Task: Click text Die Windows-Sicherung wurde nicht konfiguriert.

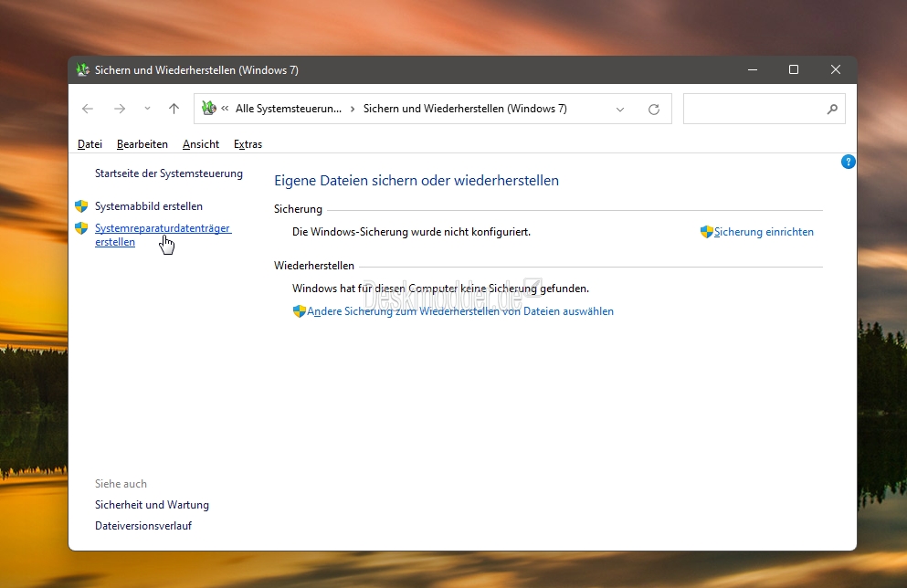Action: tap(411, 232)
